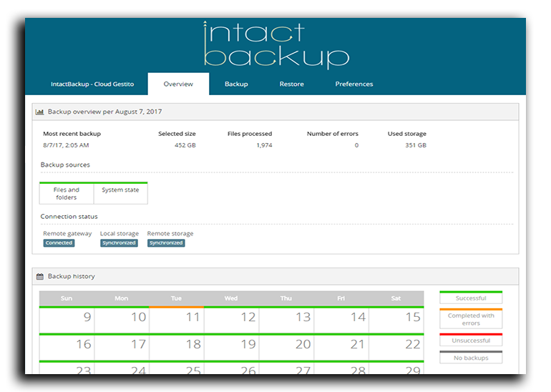
Task: Open the Backup tab
Action: [x=236, y=84]
